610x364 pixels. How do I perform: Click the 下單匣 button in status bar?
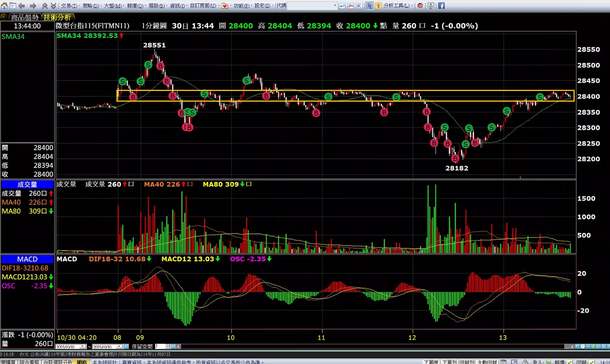coord(431,362)
